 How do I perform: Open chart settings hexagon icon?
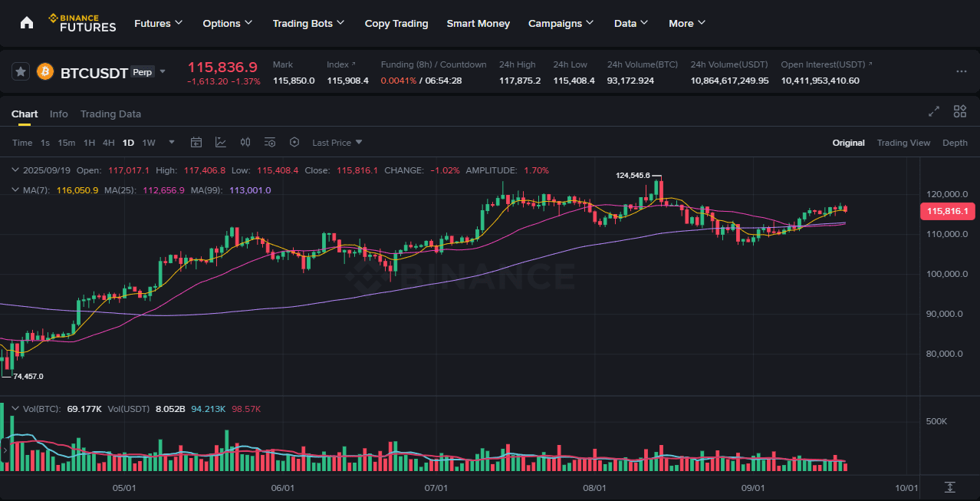point(294,143)
